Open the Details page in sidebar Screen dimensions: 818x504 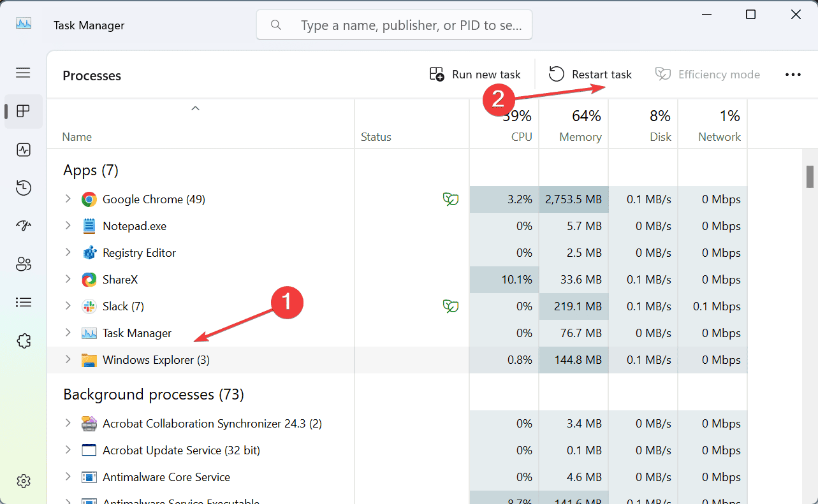(24, 302)
